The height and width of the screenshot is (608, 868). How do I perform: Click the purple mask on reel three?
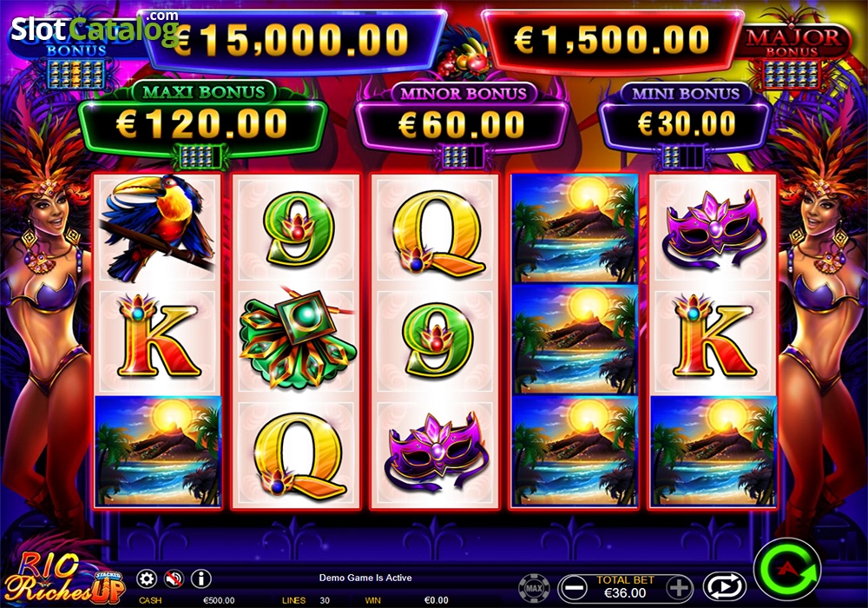[x=437, y=450]
